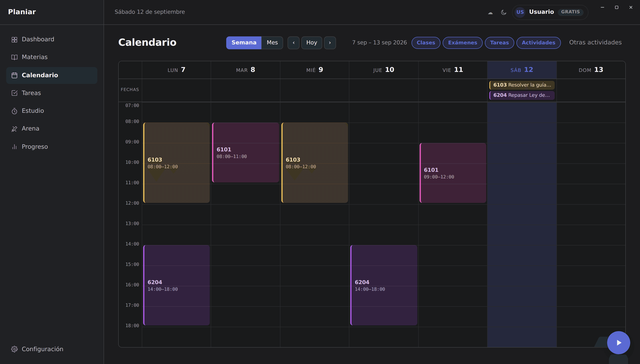640x364 pixels.
Task: Open the 6103 Resolver la guía task
Action: (522, 85)
